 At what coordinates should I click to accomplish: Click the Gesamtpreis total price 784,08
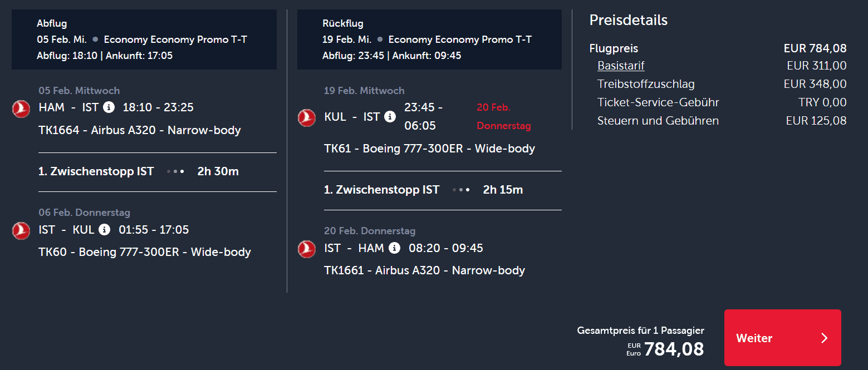tap(674, 349)
